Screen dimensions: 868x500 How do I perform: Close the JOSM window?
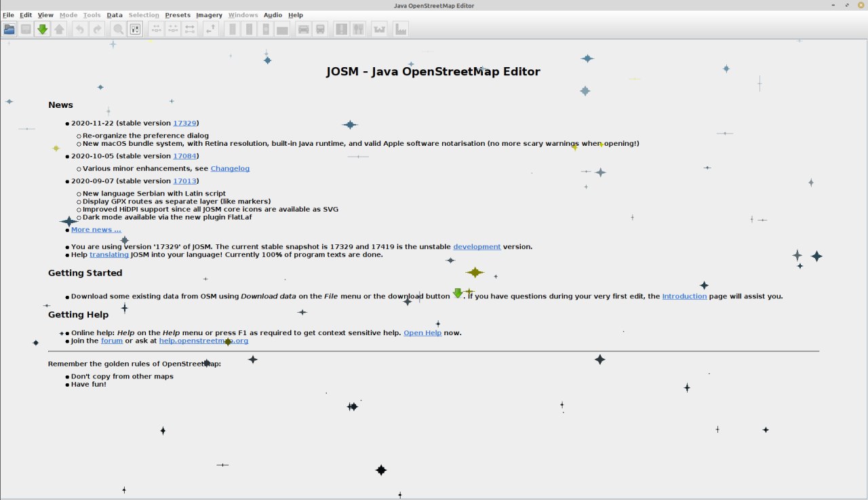tap(861, 5)
